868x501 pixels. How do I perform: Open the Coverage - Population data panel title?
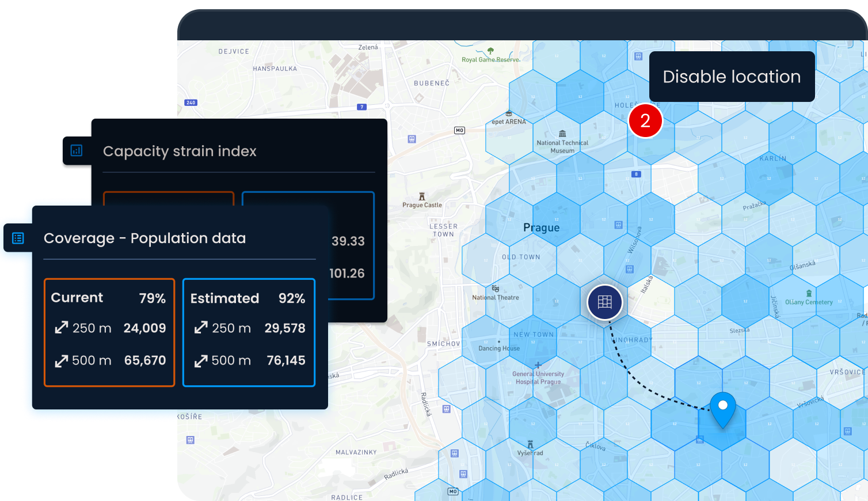coord(144,238)
